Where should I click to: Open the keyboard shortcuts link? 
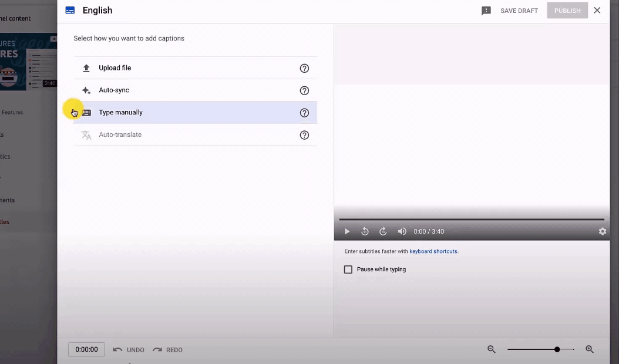434,251
